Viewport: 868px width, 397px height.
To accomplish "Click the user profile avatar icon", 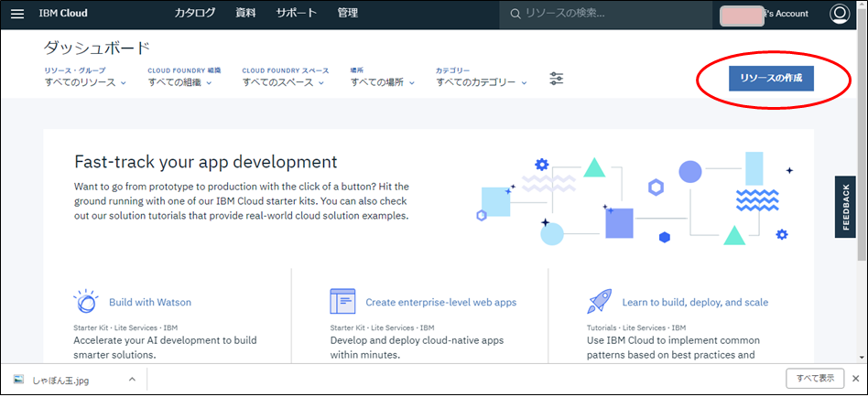I will coord(840,14).
